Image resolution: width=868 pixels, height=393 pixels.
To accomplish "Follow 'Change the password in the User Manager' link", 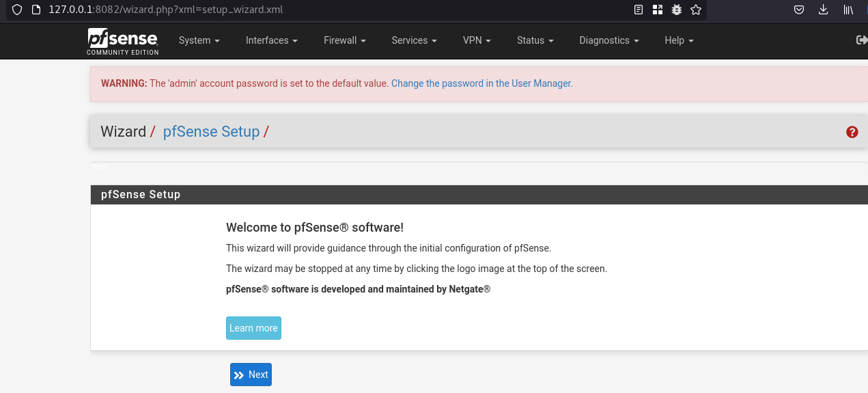I will pos(481,83).
